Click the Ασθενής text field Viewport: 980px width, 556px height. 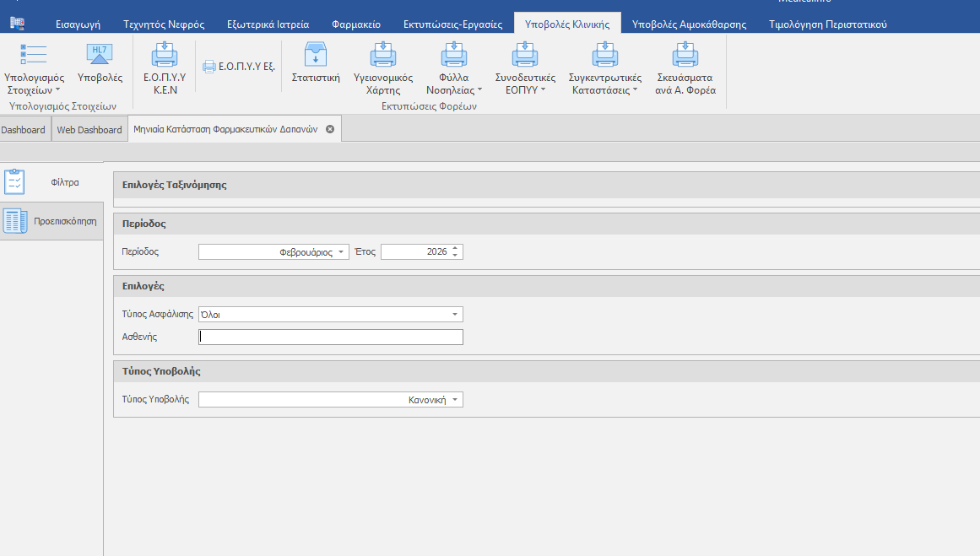(330, 337)
